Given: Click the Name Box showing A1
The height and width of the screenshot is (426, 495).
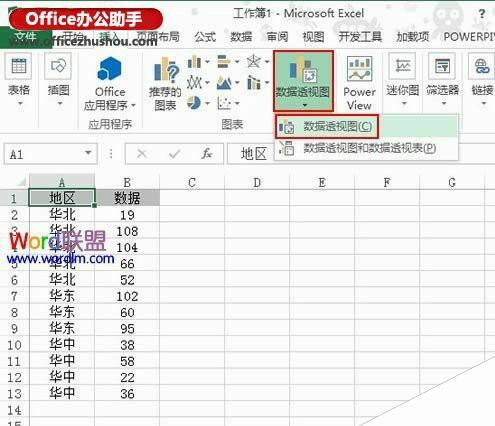Looking at the screenshot, I should pos(51,154).
